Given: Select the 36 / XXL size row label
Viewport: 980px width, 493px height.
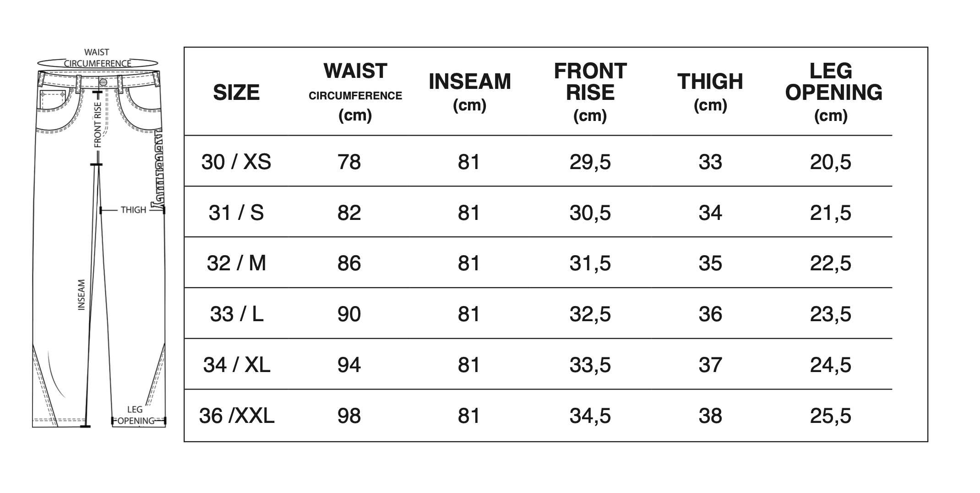Looking at the screenshot, I should click(x=236, y=416).
